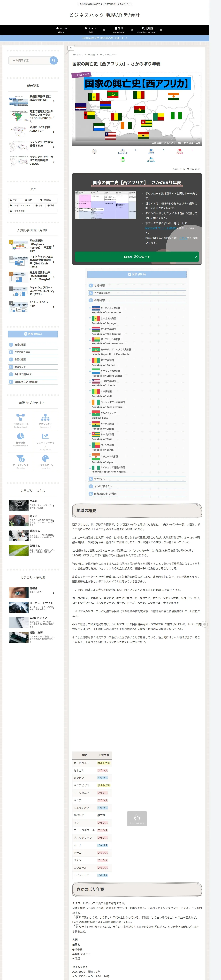Open the Excel timeline preview thumbnail
This screenshot has height=980, width=221.
tap(105, 205)
